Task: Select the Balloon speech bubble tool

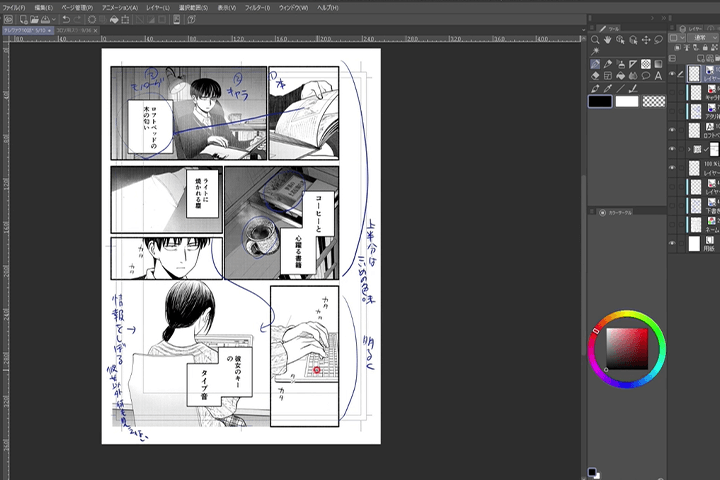Action: point(646,76)
